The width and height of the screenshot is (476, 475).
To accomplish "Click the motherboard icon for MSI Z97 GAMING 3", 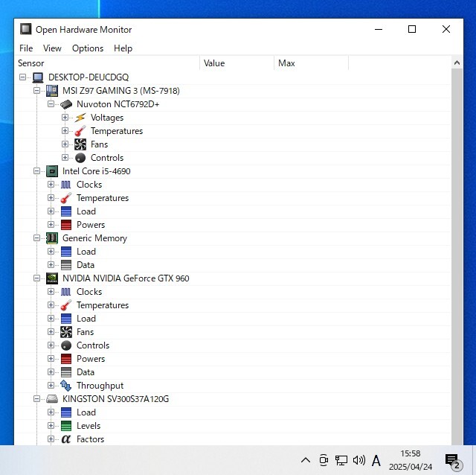I will click(x=52, y=91).
